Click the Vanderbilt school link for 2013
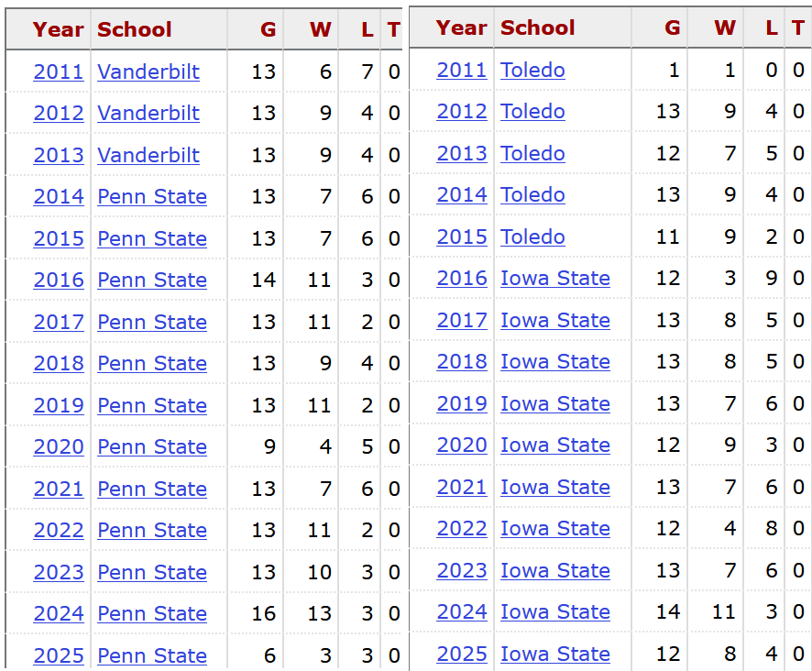812x671 pixels. coord(148,155)
